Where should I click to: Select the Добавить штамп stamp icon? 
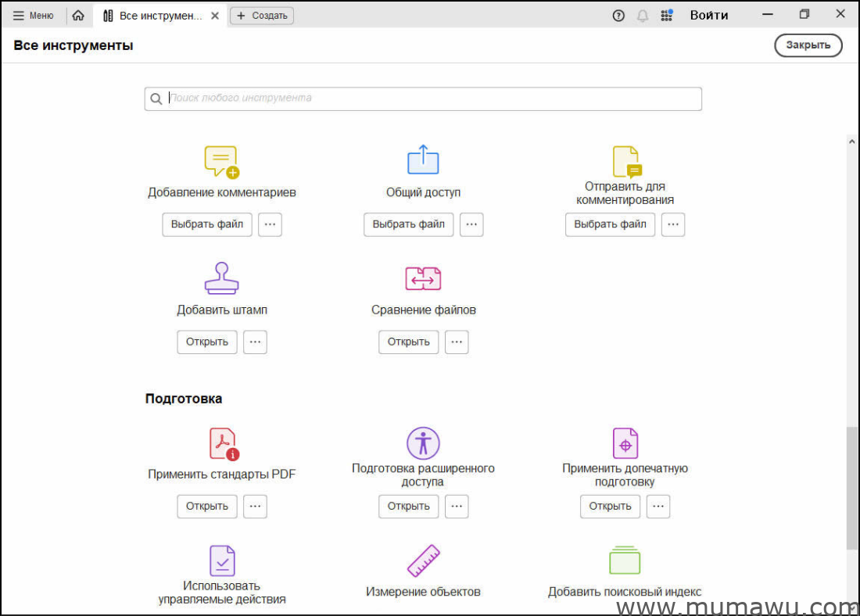coord(221,278)
